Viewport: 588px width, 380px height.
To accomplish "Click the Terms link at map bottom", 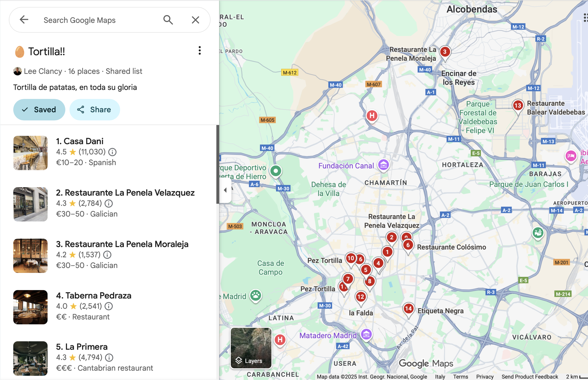I will pos(460,376).
